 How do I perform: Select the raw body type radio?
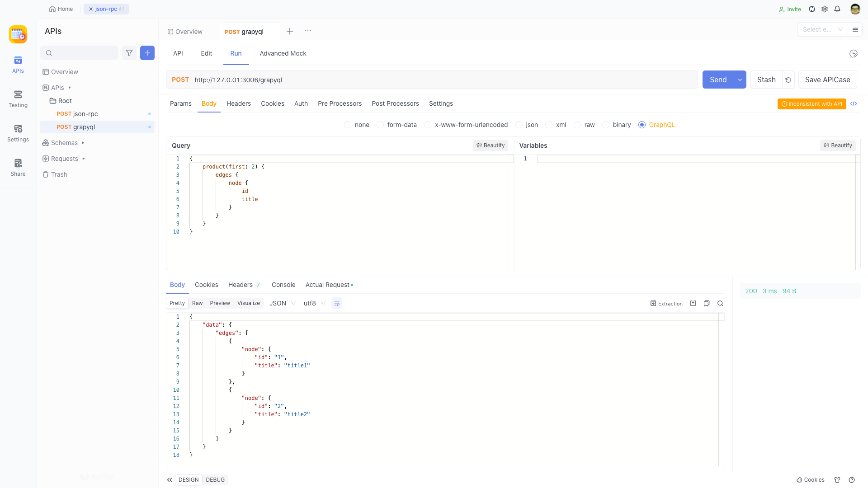577,125
